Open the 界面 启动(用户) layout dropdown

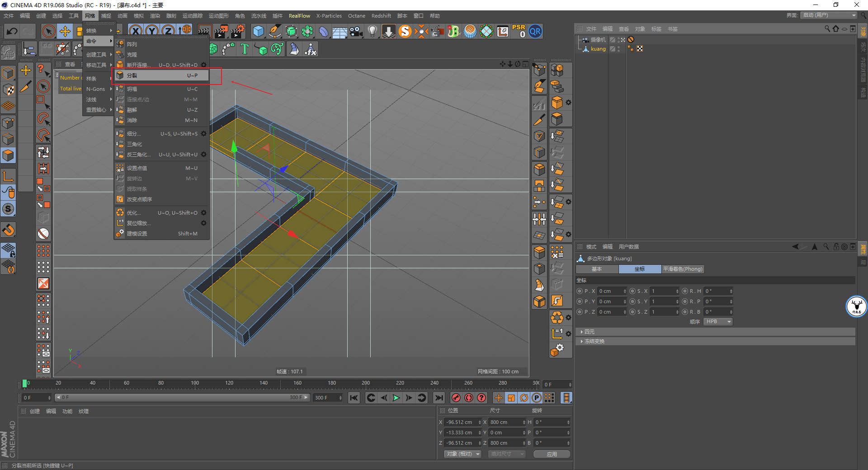point(829,15)
